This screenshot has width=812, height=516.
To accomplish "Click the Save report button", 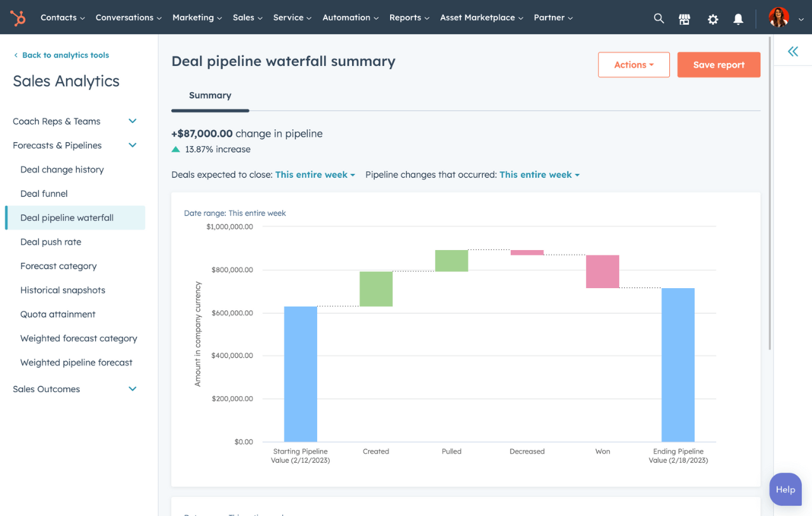I will click(x=718, y=64).
